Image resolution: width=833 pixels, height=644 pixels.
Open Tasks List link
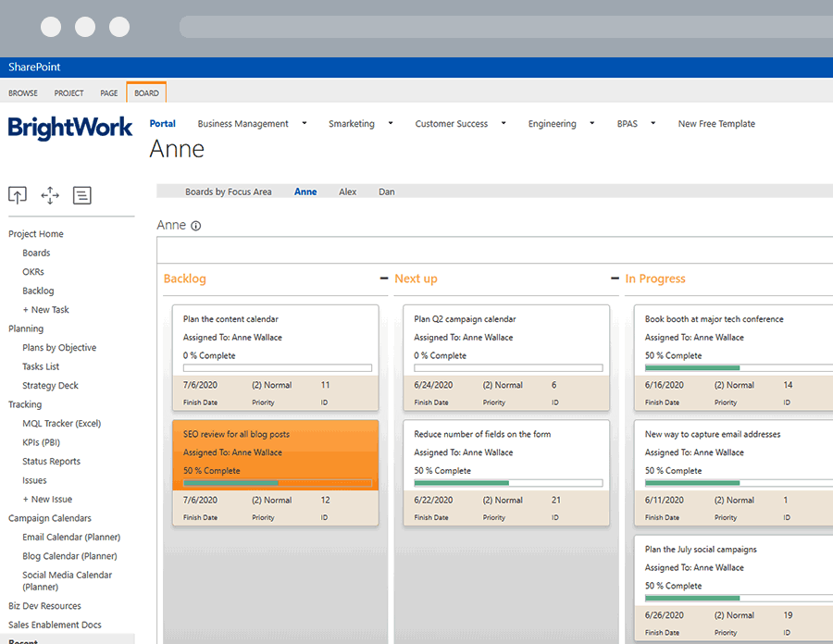pos(41,366)
